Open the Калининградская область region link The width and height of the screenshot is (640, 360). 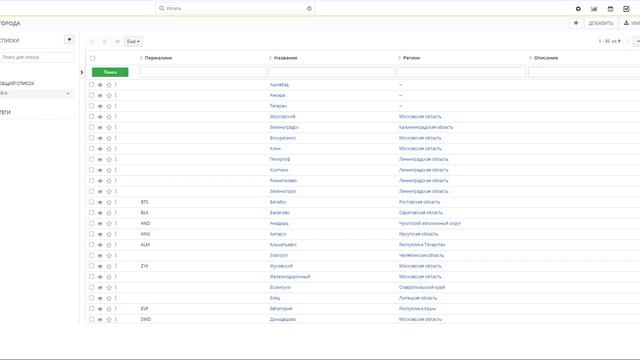426,127
